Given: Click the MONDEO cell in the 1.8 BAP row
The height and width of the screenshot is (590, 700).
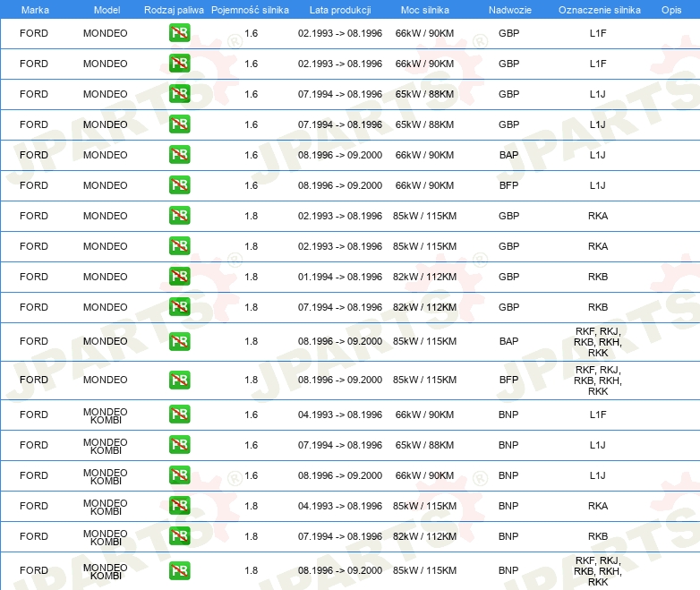Looking at the screenshot, I should (106, 341).
